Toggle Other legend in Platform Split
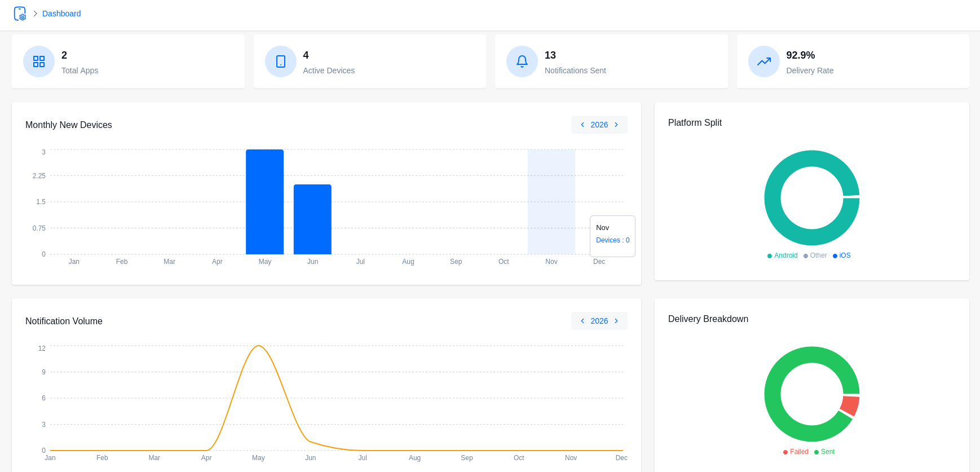Screen dimensions: 980x472 click(x=815, y=255)
